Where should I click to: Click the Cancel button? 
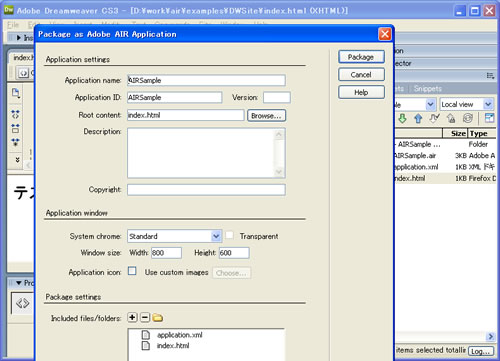tap(361, 75)
